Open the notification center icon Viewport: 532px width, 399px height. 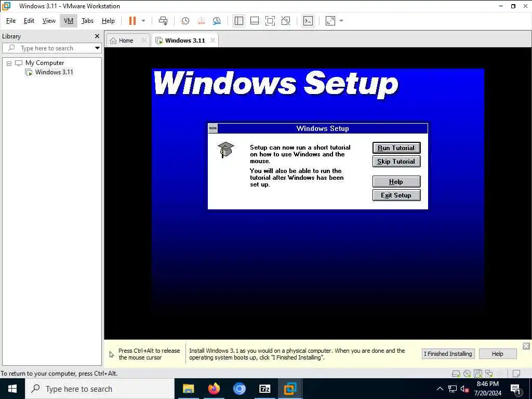(x=516, y=389)
